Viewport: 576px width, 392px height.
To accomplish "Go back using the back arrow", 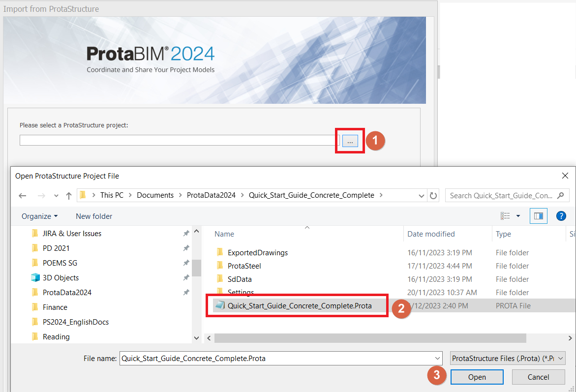I will 23,195.
